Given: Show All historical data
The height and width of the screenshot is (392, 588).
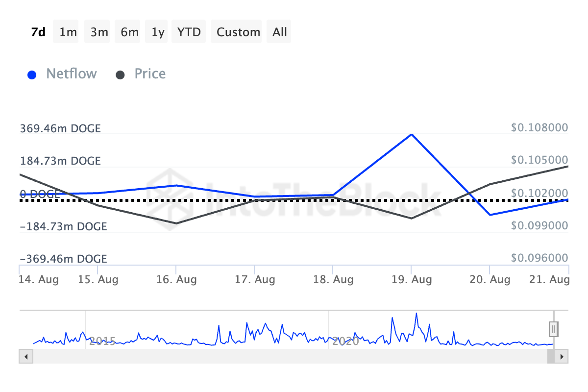Looking at the screenshot, I should [x=280, y=32].
